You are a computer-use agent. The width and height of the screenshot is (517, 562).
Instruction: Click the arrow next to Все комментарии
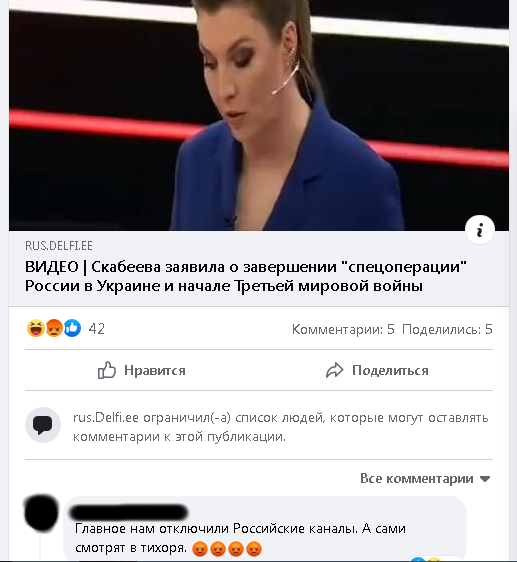pyautogui.click(x=485, y=479)
